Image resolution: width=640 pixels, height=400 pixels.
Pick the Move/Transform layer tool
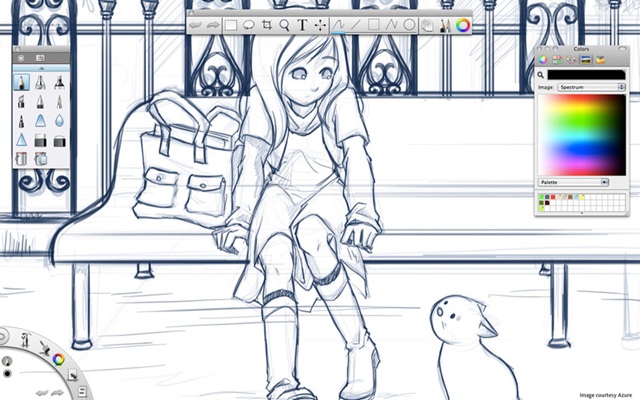320,25
